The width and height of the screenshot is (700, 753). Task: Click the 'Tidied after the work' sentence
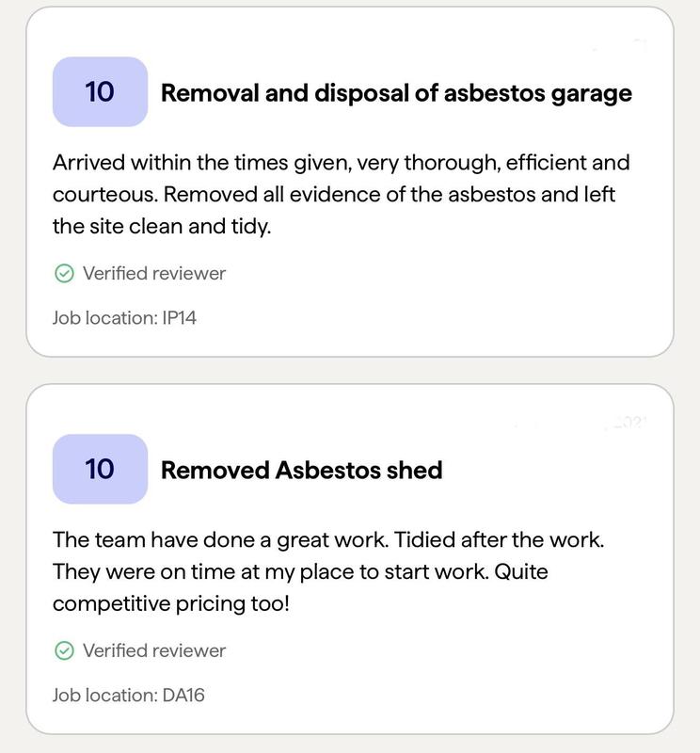click(499, 539)
